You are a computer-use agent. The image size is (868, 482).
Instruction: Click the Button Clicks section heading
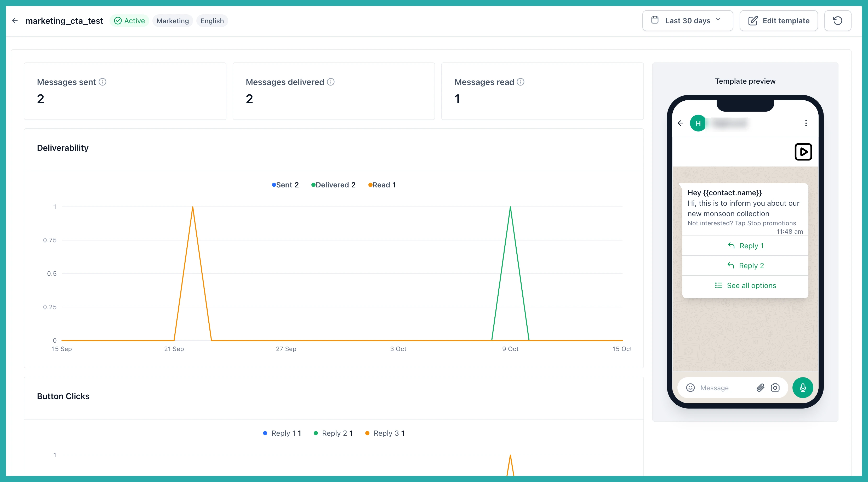tap(63, 396)
